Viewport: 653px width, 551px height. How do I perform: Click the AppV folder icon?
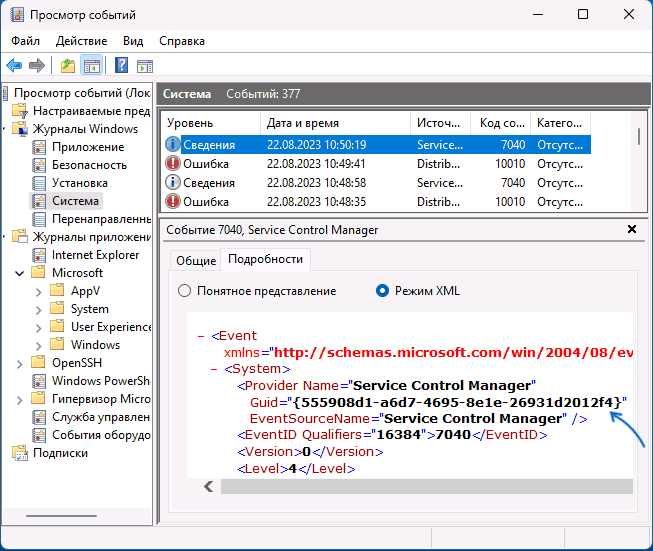point(57,290)
